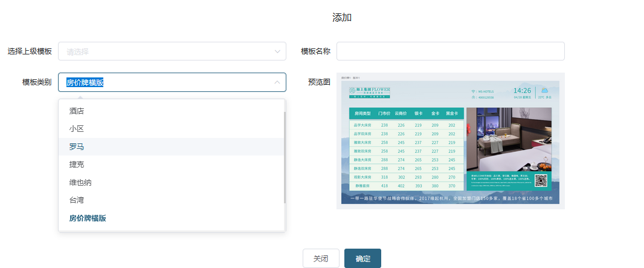Focus the 模板名称 text input
The image size is (644, 268).
450,51
